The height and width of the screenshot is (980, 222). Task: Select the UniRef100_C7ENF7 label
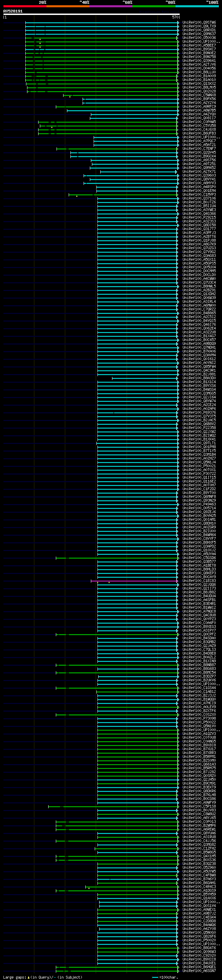[x=199, y=149]
